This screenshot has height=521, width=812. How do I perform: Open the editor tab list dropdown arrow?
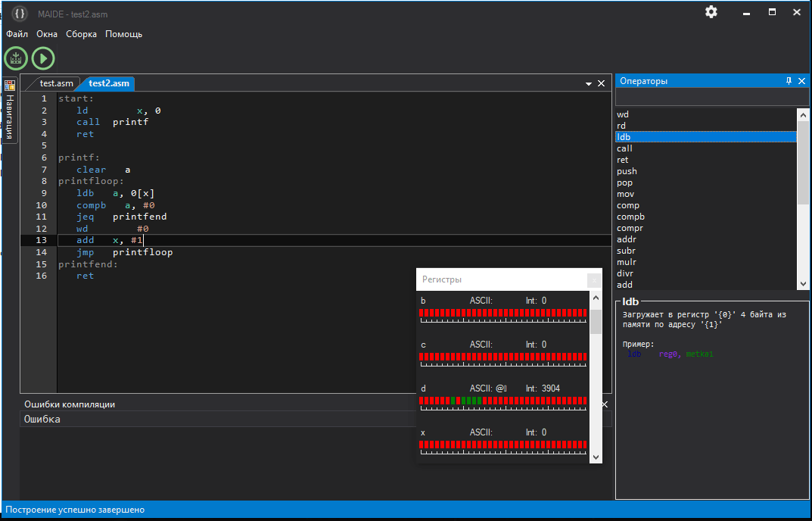tap(588, 83)
